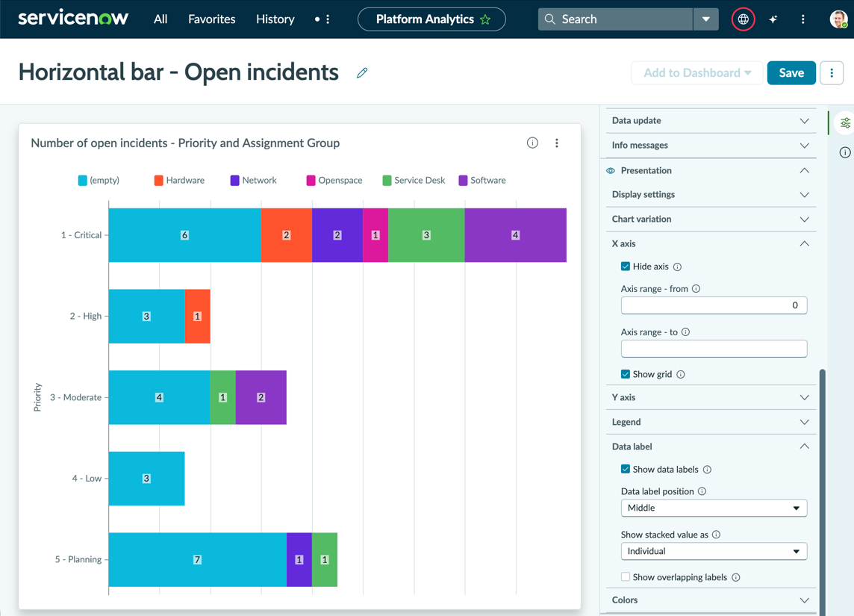Screen dimensions: 854x616
Task: Toggle the Hide axis checkbox
Action: pyautogui.click(x=626, y=267)
